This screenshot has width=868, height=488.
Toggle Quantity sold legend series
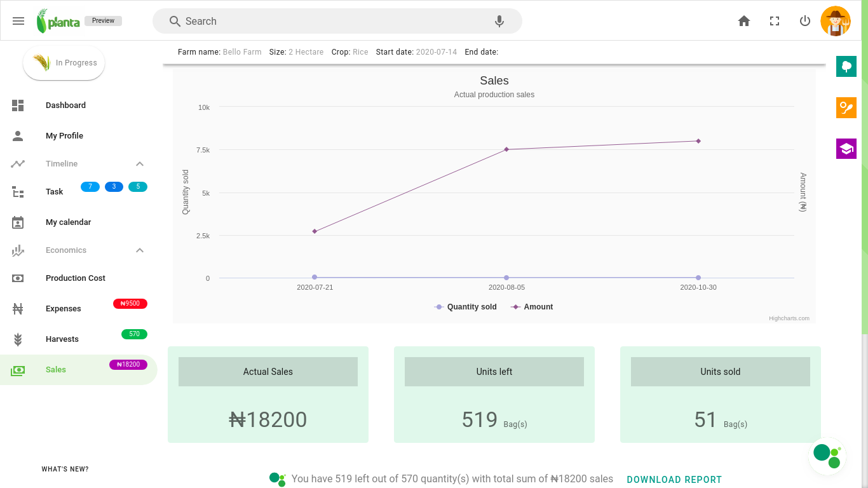[465, 307]
